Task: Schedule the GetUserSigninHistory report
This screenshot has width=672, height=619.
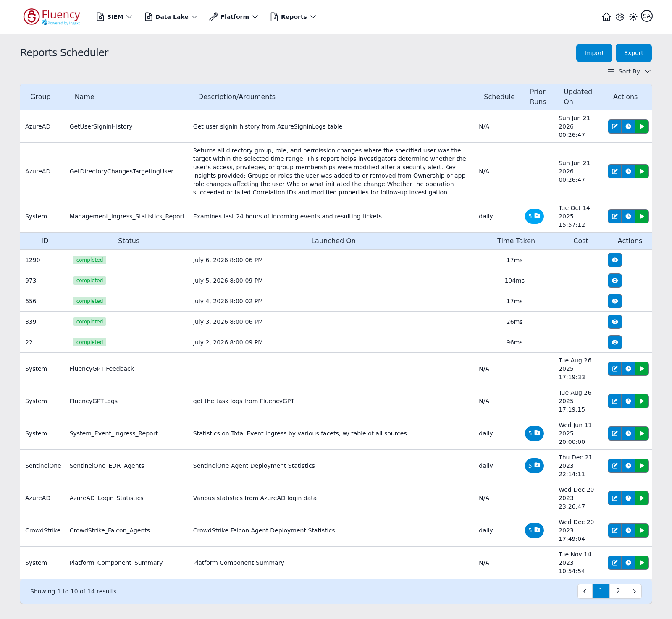Action: (628, 126)
